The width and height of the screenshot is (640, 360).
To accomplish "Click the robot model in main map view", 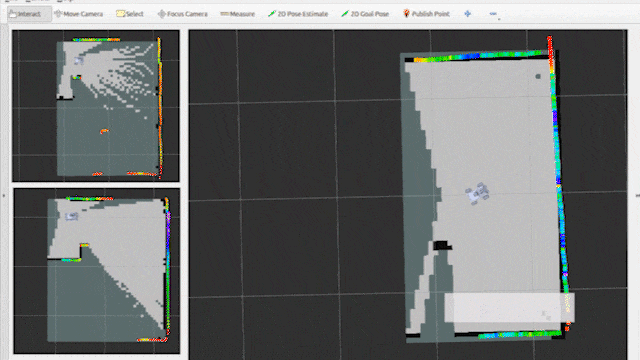I will [478, 193].
